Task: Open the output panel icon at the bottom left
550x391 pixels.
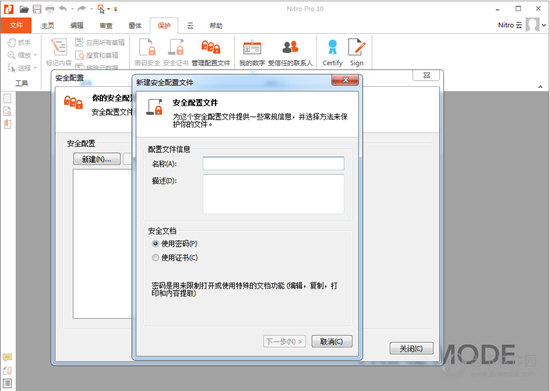Action: pos(7,383)
